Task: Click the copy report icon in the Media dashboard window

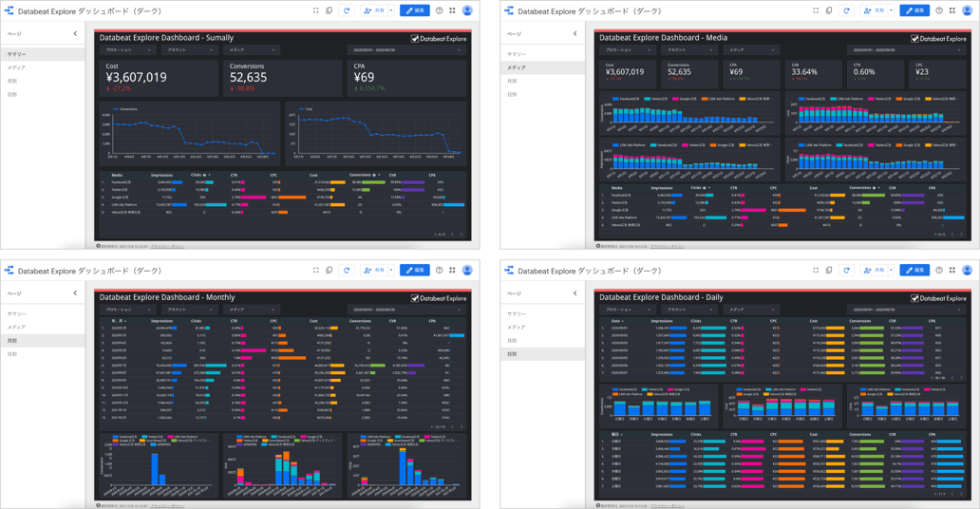Action: coord(829,10)
